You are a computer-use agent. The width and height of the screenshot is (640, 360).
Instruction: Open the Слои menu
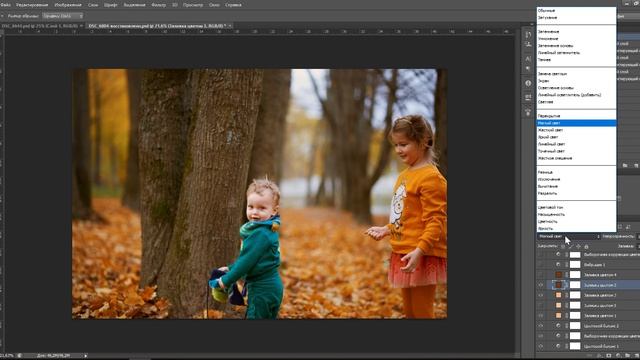tap(93, 5)
